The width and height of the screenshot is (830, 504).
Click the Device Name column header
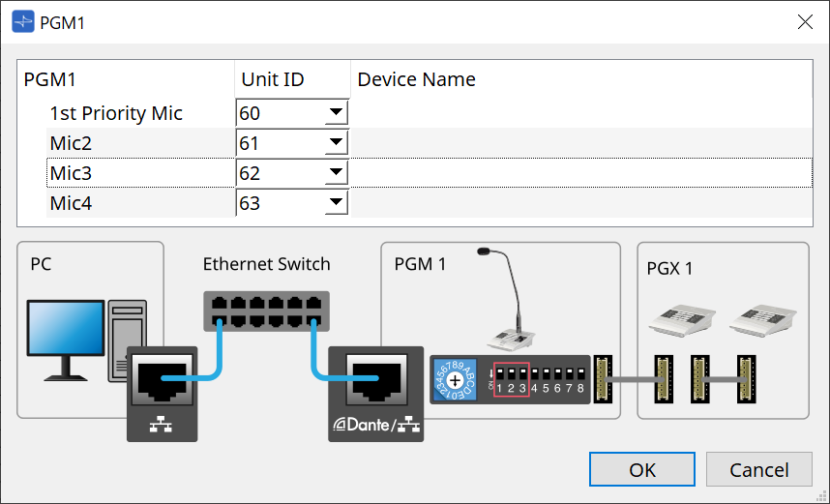416,79
